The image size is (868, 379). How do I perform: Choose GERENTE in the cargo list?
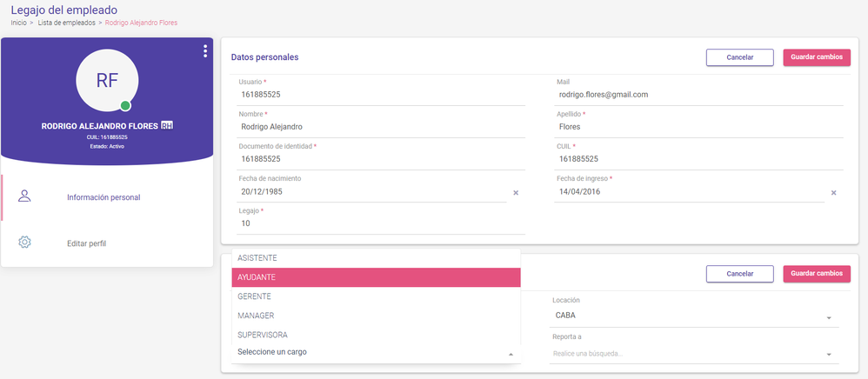tap(376, 296)
